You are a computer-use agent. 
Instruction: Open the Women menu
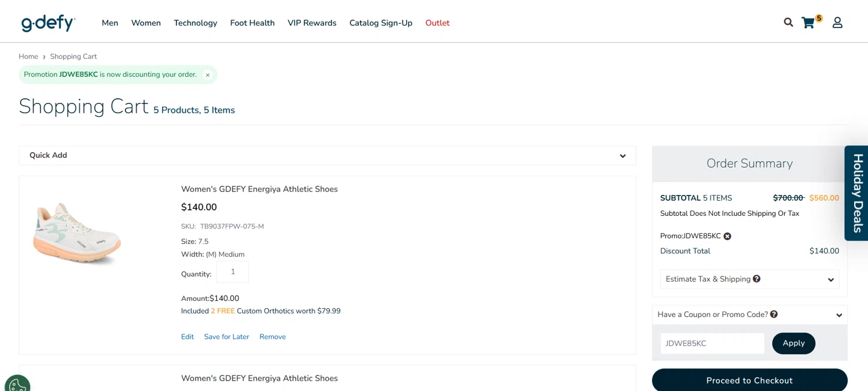pyautogui.click(x=146, y=23)
